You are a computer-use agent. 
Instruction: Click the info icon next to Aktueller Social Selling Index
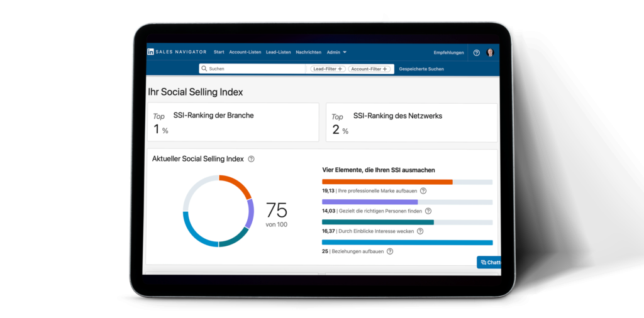(252, 159)
